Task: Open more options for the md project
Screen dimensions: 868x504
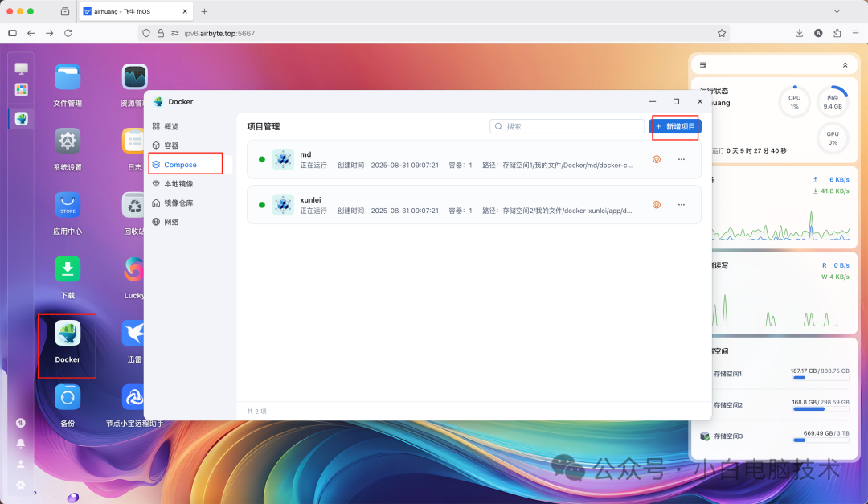Action: pos(682,159)
